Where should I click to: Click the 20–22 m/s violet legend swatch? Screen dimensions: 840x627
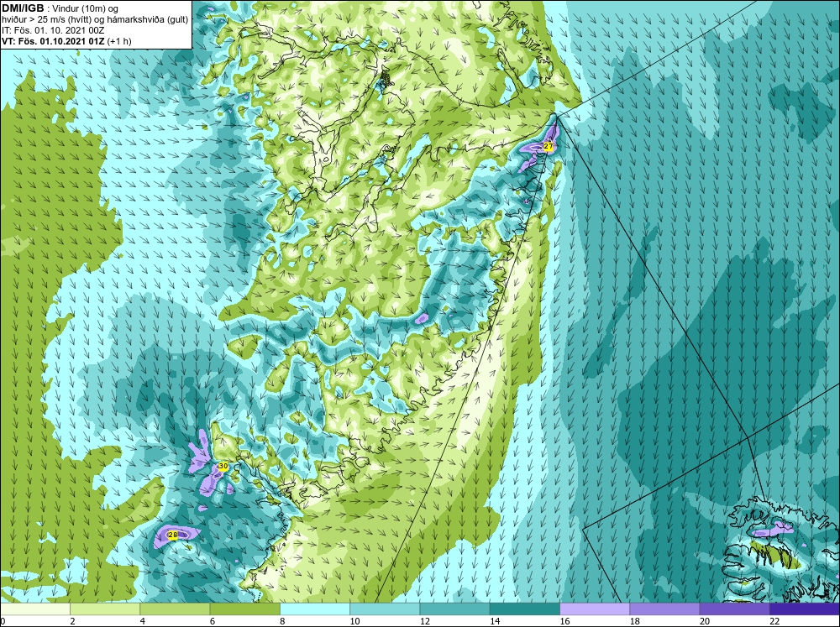[735, 609]
